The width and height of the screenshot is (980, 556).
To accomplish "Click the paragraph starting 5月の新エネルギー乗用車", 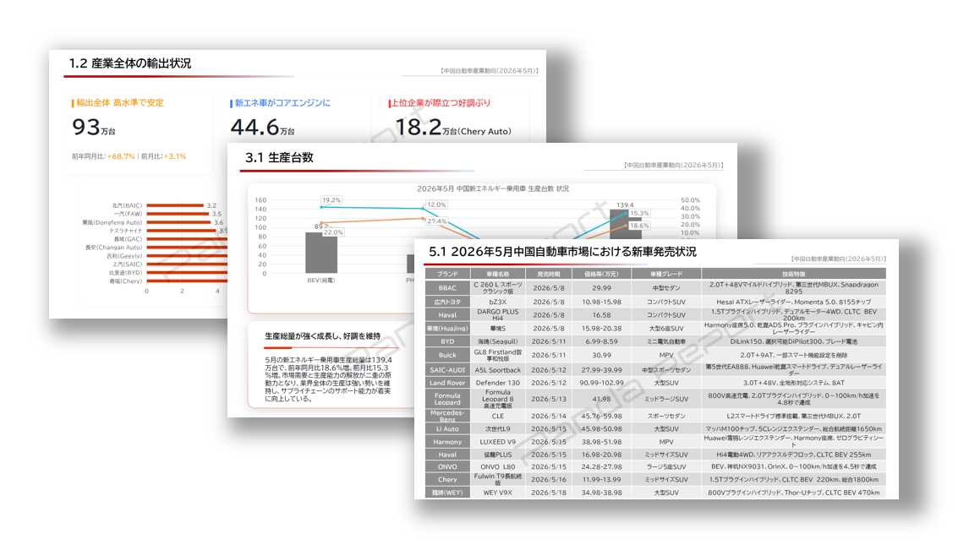I will 328,379.
